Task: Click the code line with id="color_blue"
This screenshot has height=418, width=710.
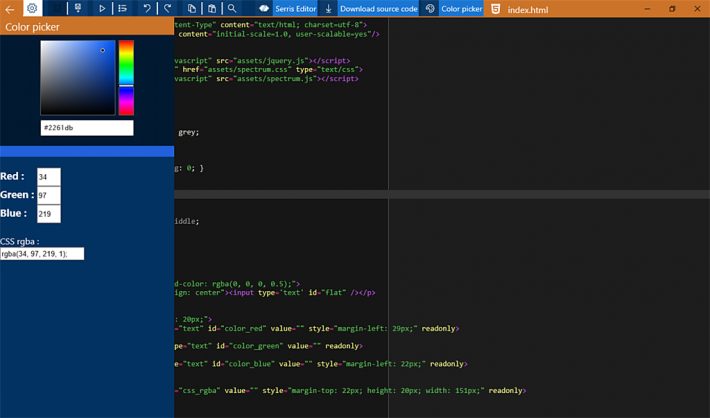Action: pos(321,364)
